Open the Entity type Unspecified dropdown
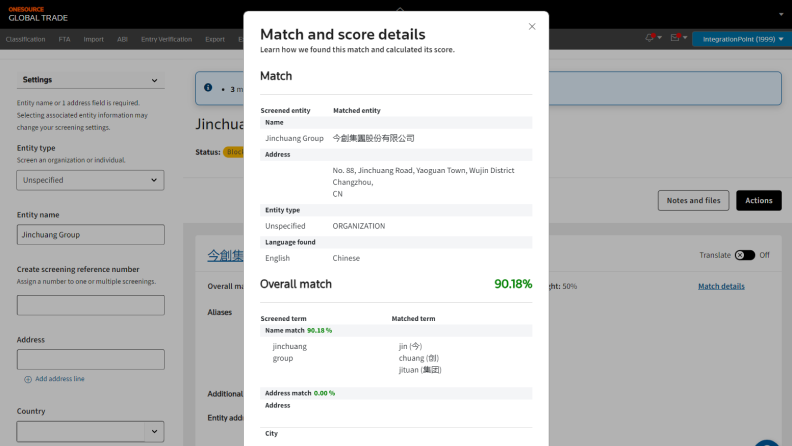 pos(90,180)
